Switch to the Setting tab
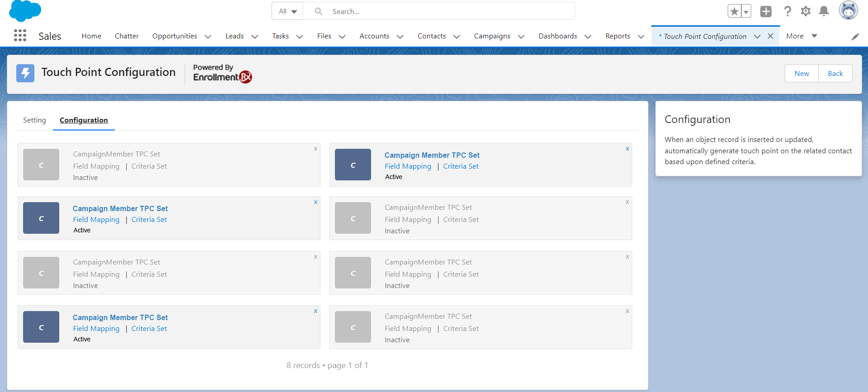This screenshot has height=392, width=868. tap(34, 120)
